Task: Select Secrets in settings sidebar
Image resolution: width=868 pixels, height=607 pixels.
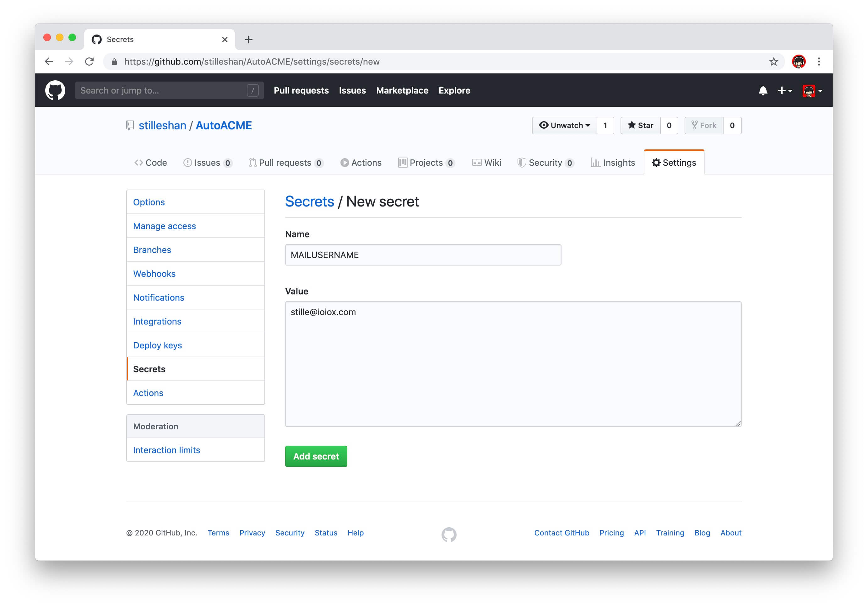Action: [x=195, y=369]
